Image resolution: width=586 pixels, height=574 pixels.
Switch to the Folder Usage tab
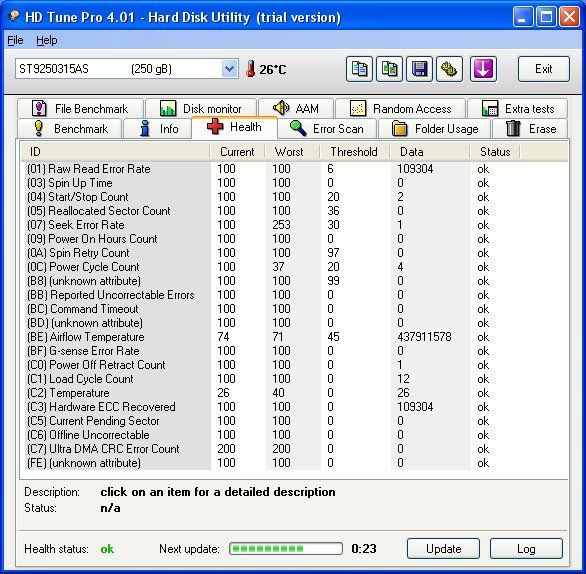[x=434, y=129]
